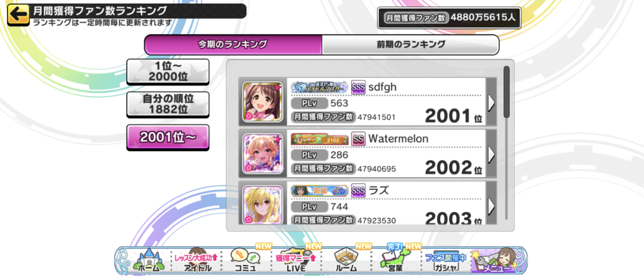Open the ガシャ icon

coord(445,260)
